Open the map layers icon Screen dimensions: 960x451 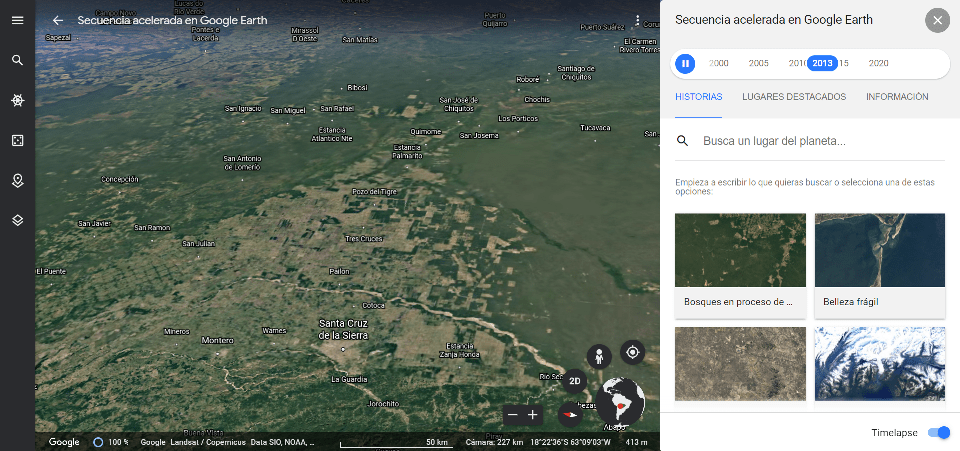pos(17,220)
